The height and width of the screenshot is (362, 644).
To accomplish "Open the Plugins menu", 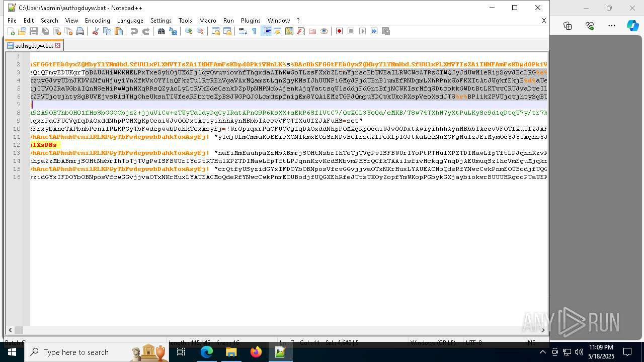I will [x=251, y=21].
